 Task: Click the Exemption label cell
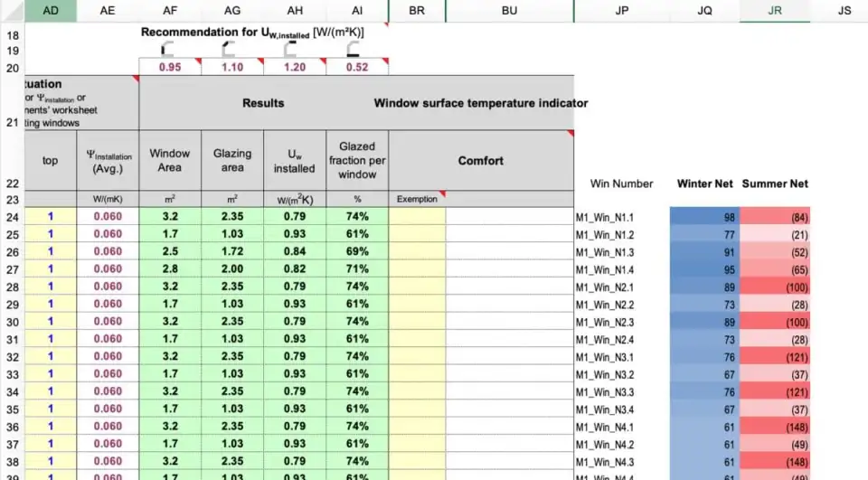tap(417, 199)
